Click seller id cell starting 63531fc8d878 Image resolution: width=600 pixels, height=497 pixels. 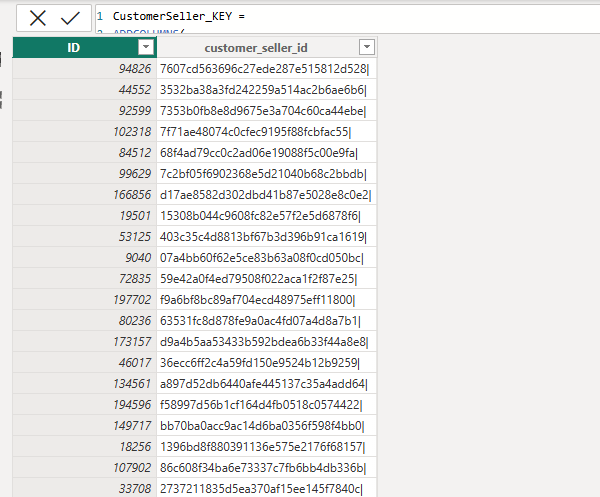[x=260, y=321]
